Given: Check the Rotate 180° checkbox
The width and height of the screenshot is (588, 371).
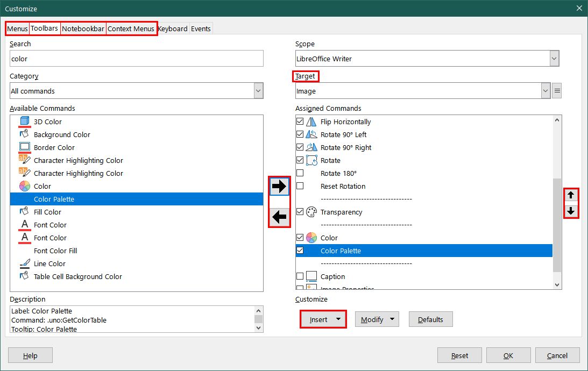Looking at the screenshot, I should tap(300, 173).
